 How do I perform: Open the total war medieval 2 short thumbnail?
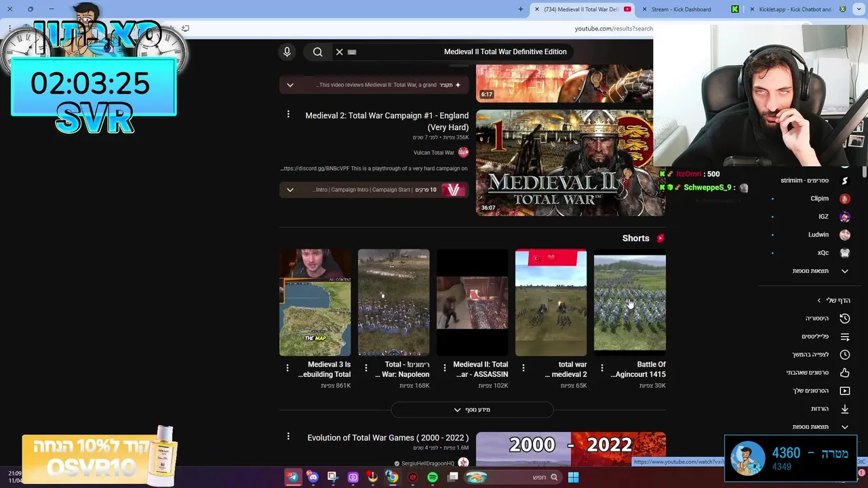551,302
